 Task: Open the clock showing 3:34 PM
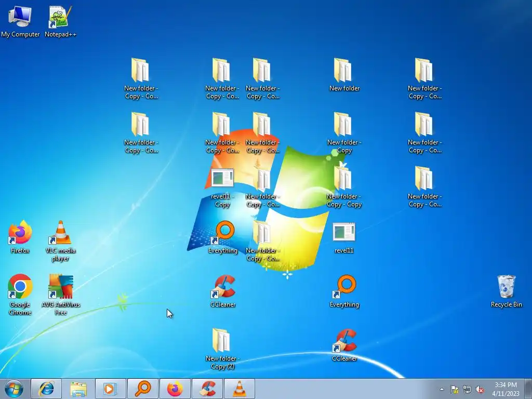(506, 389)
